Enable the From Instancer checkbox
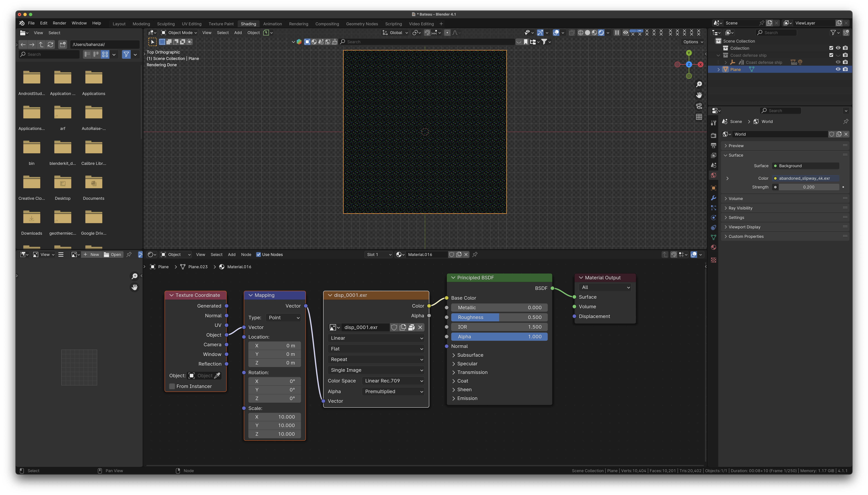 point(172,386)
